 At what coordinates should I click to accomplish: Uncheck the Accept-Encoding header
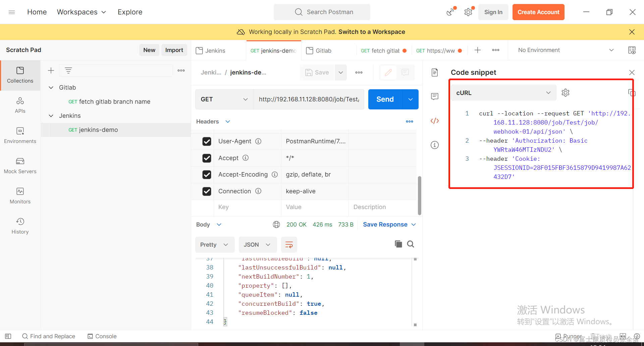coord(207,175)
